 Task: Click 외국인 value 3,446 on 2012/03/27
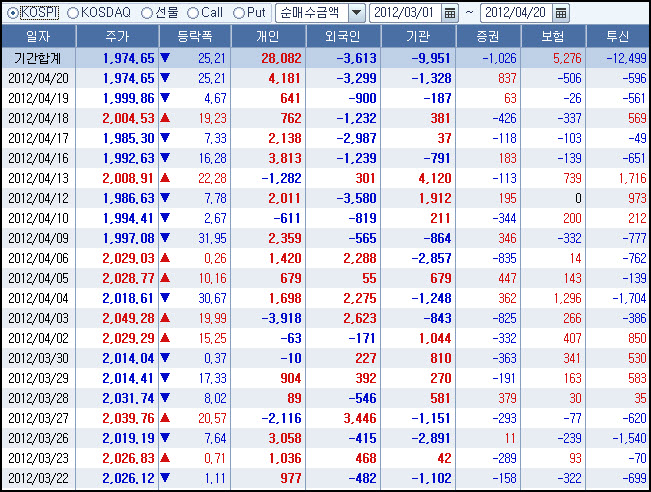coord(360,418)
